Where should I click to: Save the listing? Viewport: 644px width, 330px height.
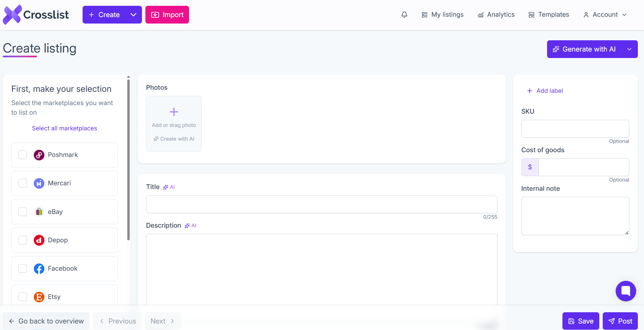point(581,321)
